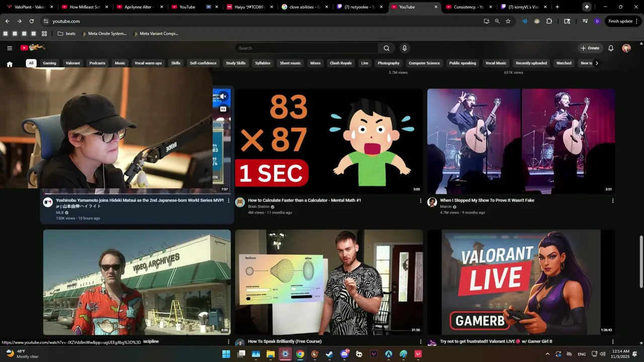Open the Chrome apps grid shortcut
Image resolution: width=644 pixels, height=362 pixels.
44,34
